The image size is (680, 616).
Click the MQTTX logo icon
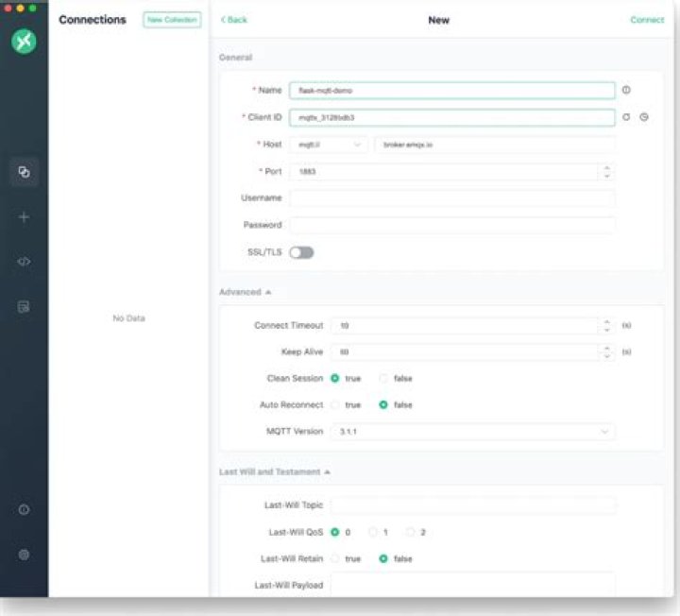tap(24, 42)
